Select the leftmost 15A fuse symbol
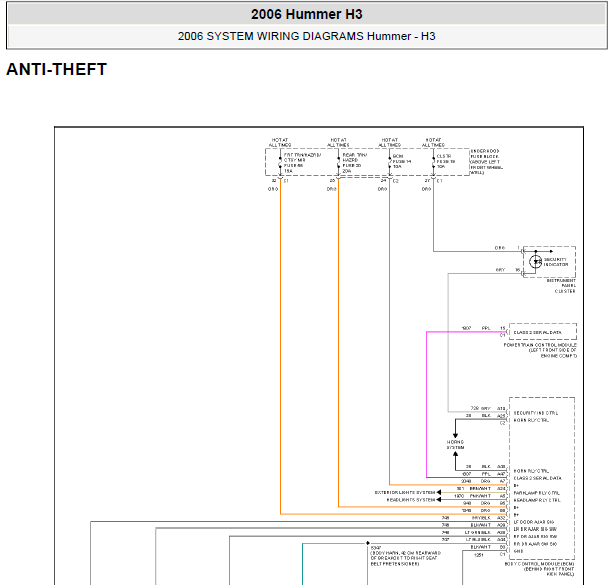This screenshot has width=608, height=585. coord(281,160)
